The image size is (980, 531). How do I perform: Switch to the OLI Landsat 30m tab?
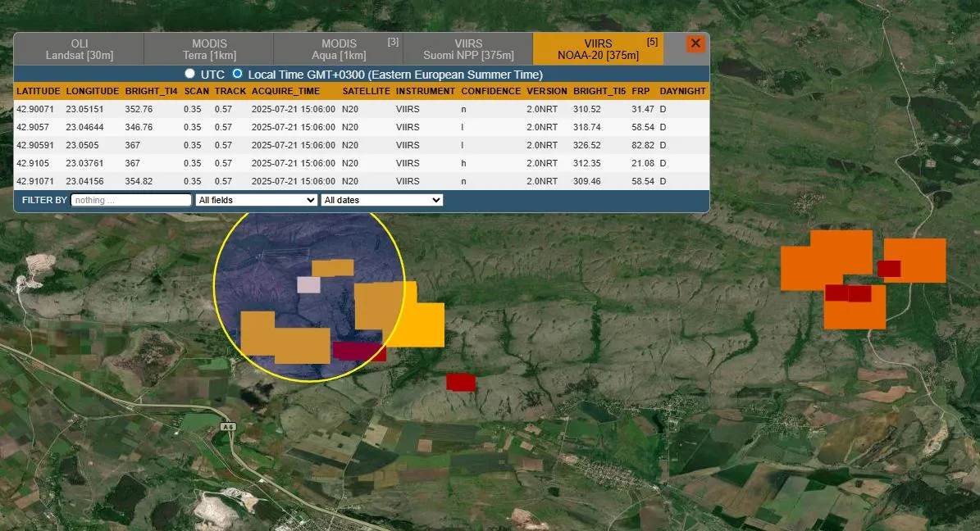point(79,49)
